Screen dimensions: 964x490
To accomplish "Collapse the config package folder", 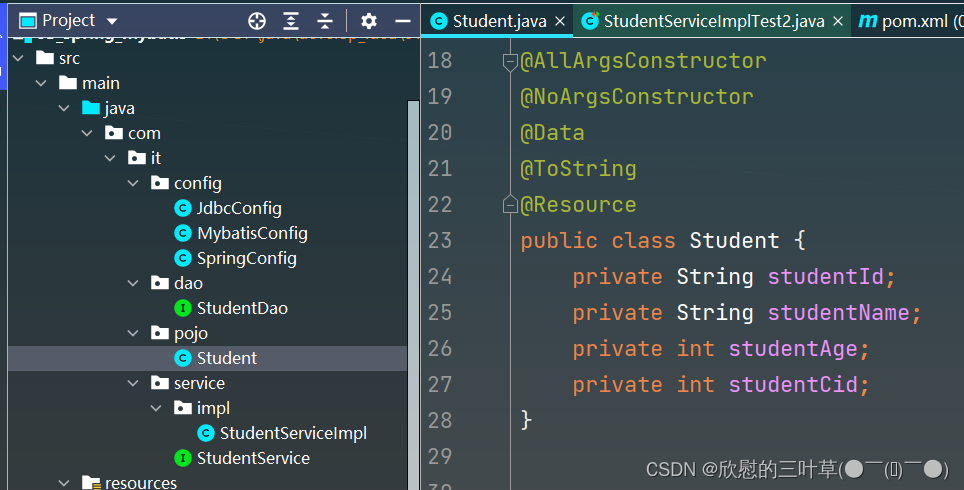I will (134, 183).
